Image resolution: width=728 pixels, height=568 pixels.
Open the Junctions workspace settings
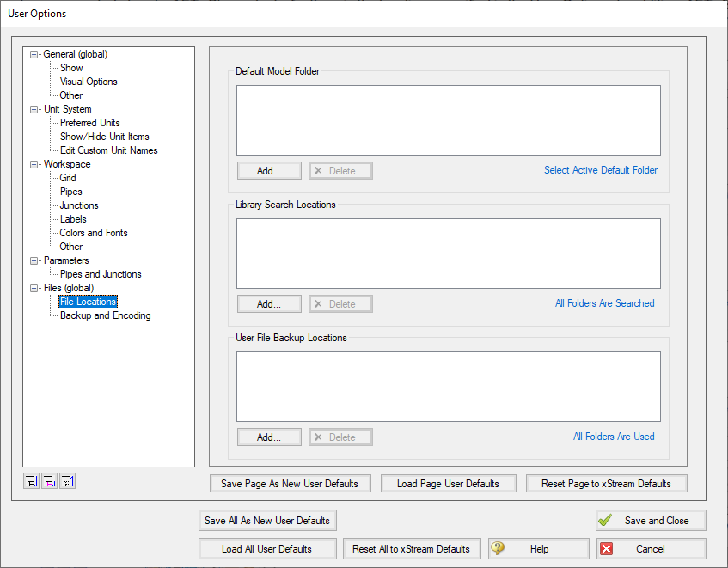click(79, 205)
